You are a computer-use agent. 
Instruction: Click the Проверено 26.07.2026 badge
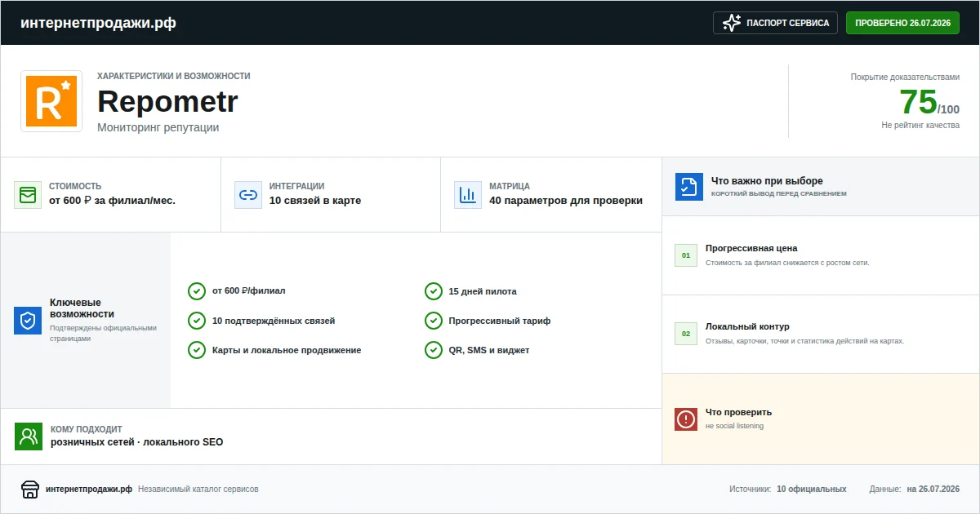902,23
